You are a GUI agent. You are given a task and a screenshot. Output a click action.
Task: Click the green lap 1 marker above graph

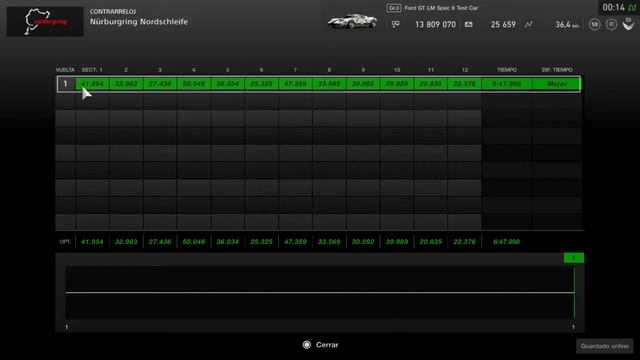pos(573,258)
